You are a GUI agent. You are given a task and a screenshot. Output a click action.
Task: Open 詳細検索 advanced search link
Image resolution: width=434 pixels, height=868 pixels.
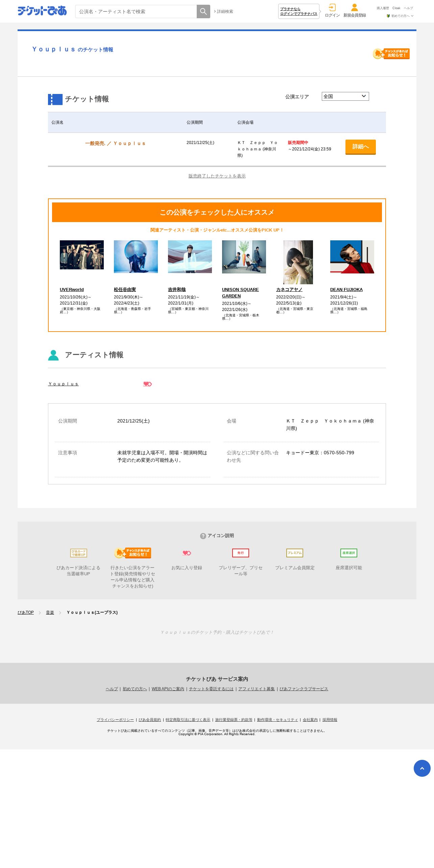pos(223,11)
